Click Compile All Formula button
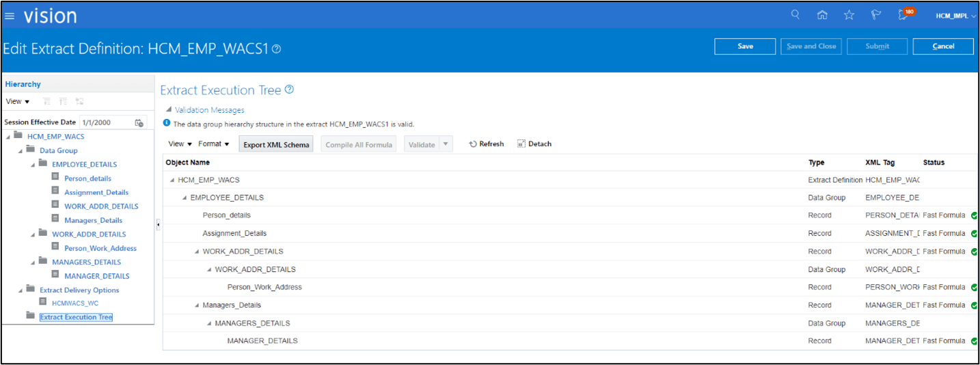980x365 pixels. 359,144
